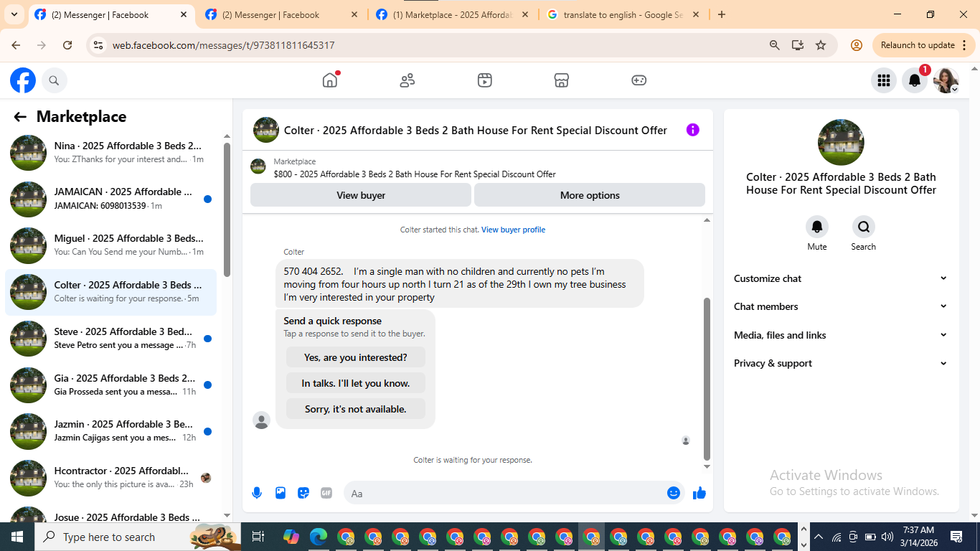Viewport: 980px width, 551px height.
Task: Open Task View on the taskbar
Action: coord(258,537)
